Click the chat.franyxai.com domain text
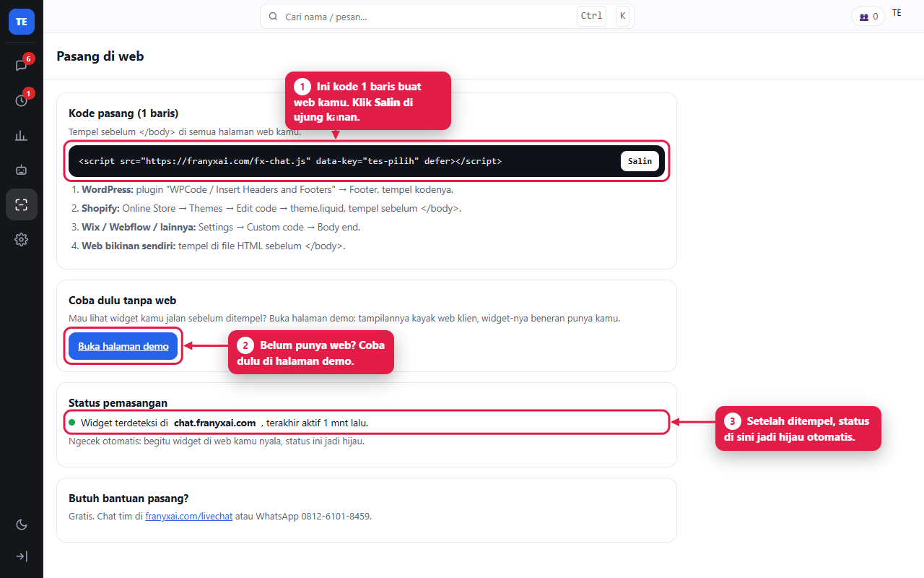Image resolution: width=924 pixels, height=578 pixels. (215, 423)
